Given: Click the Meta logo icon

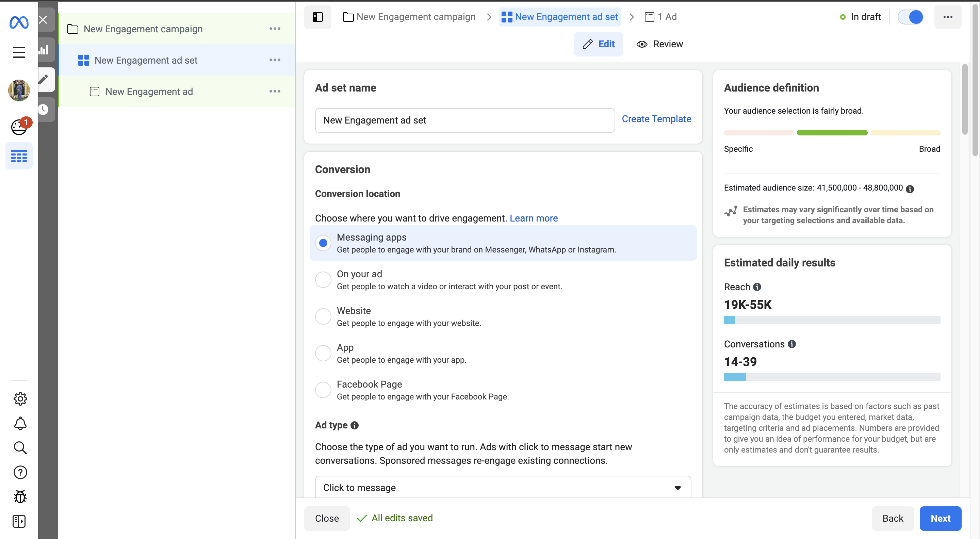Looking at the screenshot, I should click(19, 22).
